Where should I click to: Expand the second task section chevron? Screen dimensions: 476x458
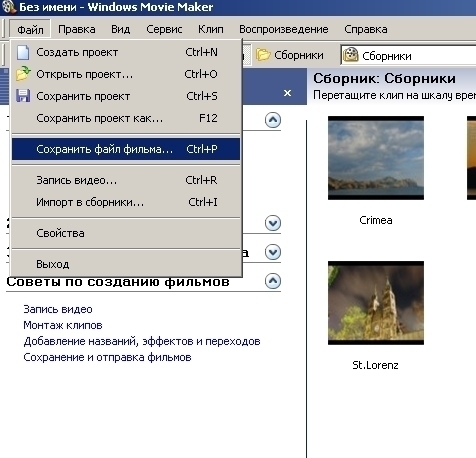(x=273, y=223)
